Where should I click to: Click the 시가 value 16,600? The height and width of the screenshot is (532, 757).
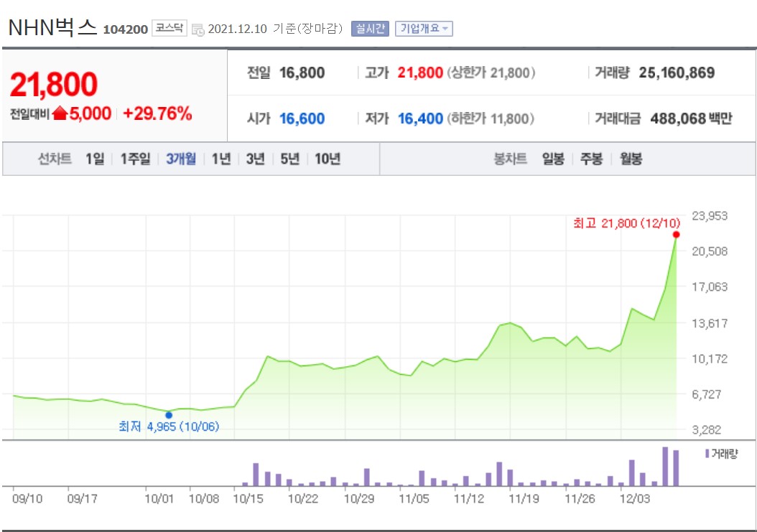[x=302, y=118]
